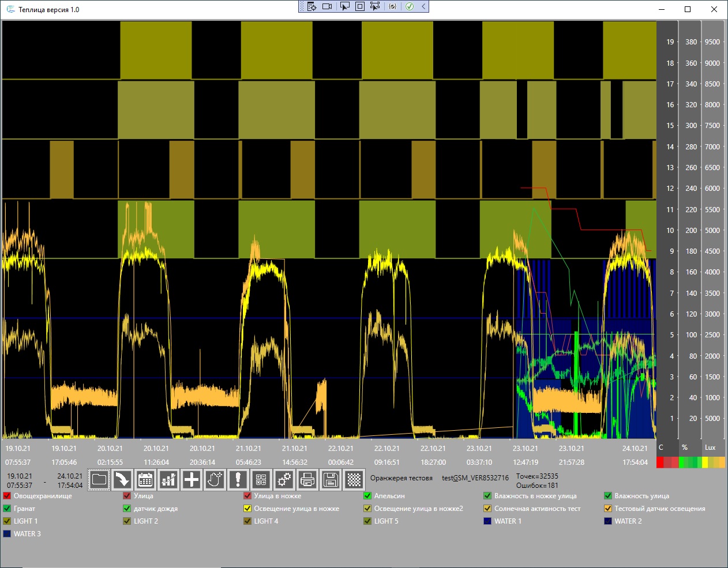Image resolution: width=728 pixels, height=568 pixels.
Task: Click the testGSM_VER8532716 label
Action: (475, 478)
